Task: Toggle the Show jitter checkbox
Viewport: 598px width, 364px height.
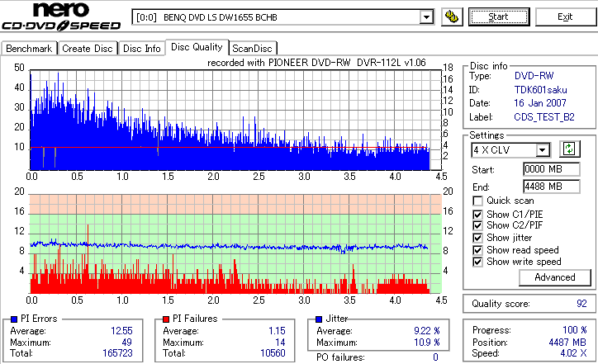Action: click(x=477, y=238)
